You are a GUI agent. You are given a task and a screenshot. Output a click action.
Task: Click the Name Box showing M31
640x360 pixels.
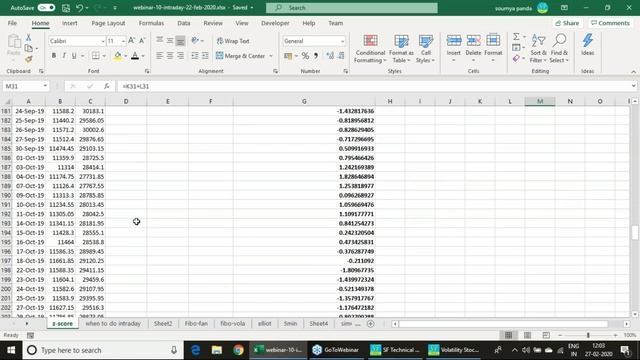25,86
